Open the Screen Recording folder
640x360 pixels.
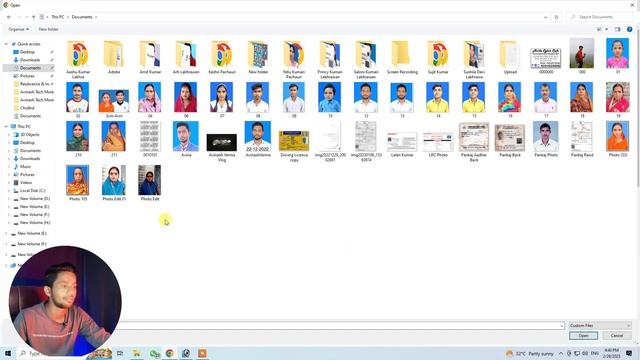(402, 57)
